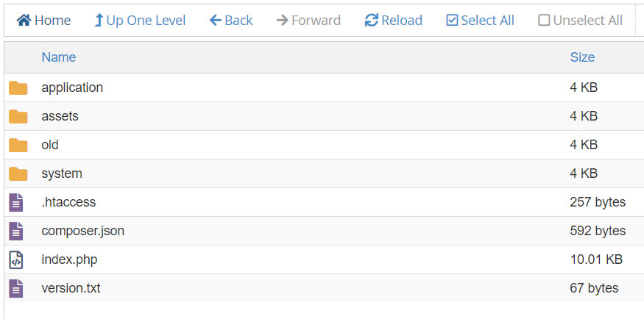This screenshot has height=319, width=644.
Task: Click the index.php code file icon
Action: tap(15, 259)
